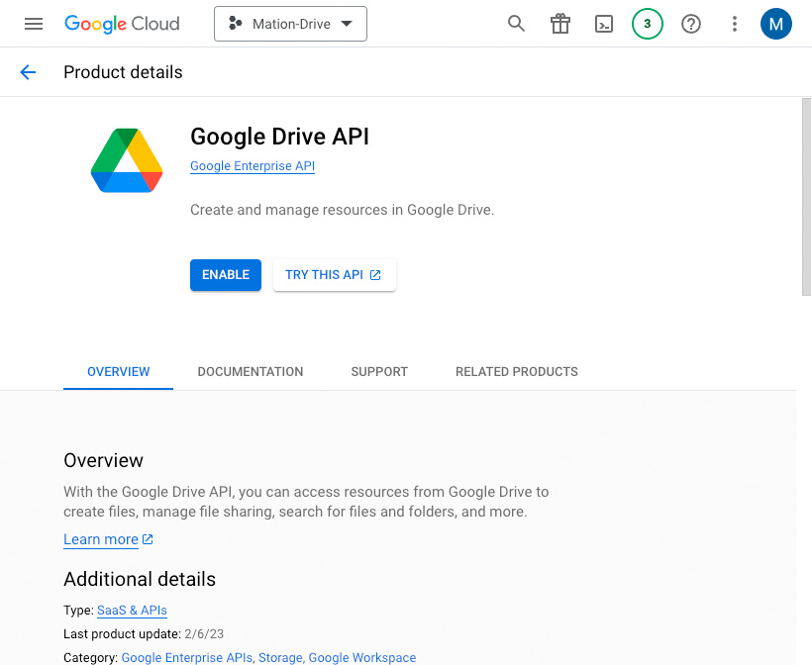This screenshot has width=812, height=665.
Task: Click the M account avatar
Action: 775,24
